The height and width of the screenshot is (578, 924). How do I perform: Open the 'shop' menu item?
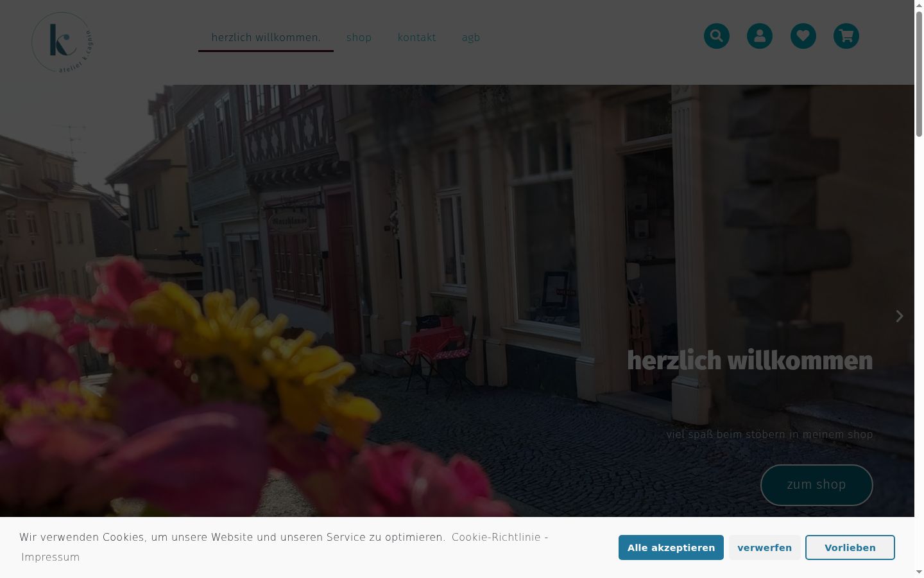click(359, 37)
